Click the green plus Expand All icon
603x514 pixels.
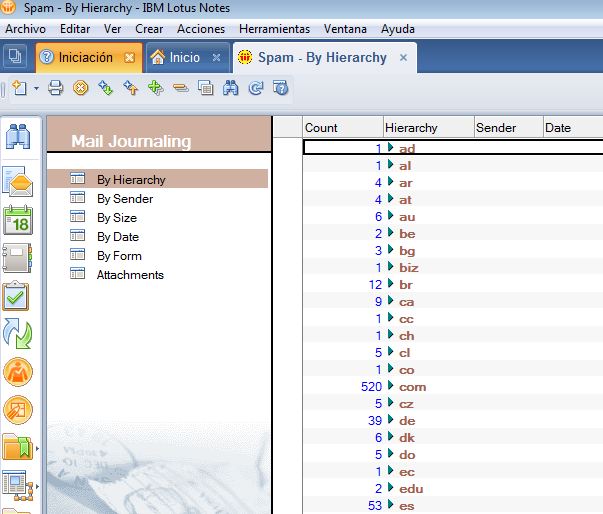coord(156,88)
